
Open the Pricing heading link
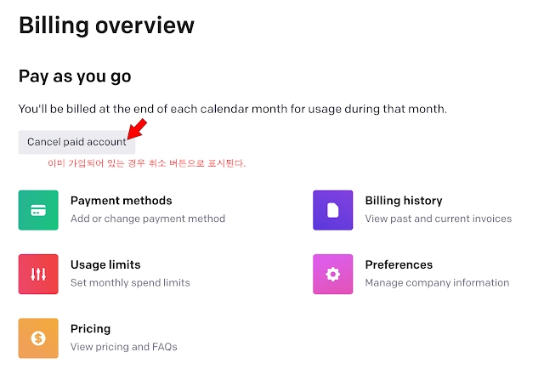[90, 329]
